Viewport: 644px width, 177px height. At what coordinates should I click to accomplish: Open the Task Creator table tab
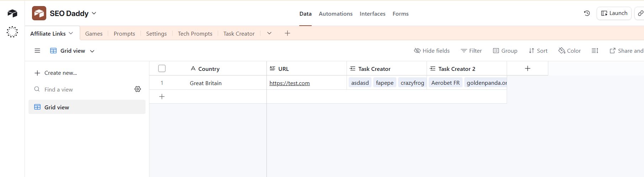point(239,33)
